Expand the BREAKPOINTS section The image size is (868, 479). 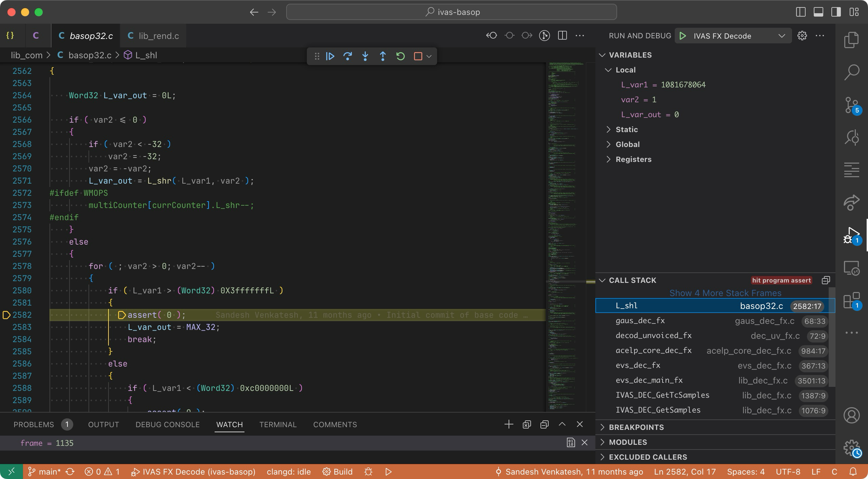pyautogui.click(x=636, y=427)
